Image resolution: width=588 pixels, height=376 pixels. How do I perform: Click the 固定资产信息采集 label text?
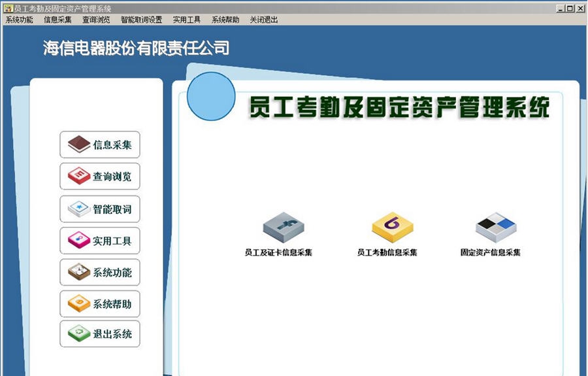point(491,252)
